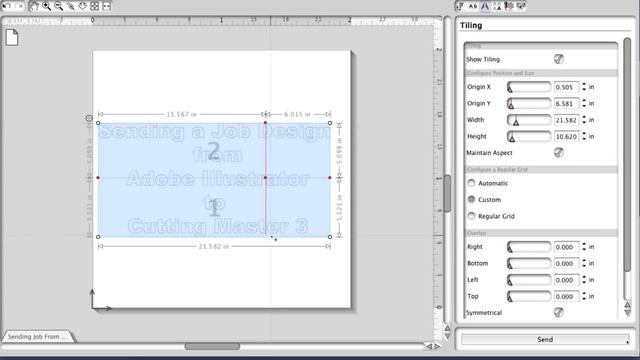Click the canvas horizontal scrollbar thumb

(x=212, y=346)
